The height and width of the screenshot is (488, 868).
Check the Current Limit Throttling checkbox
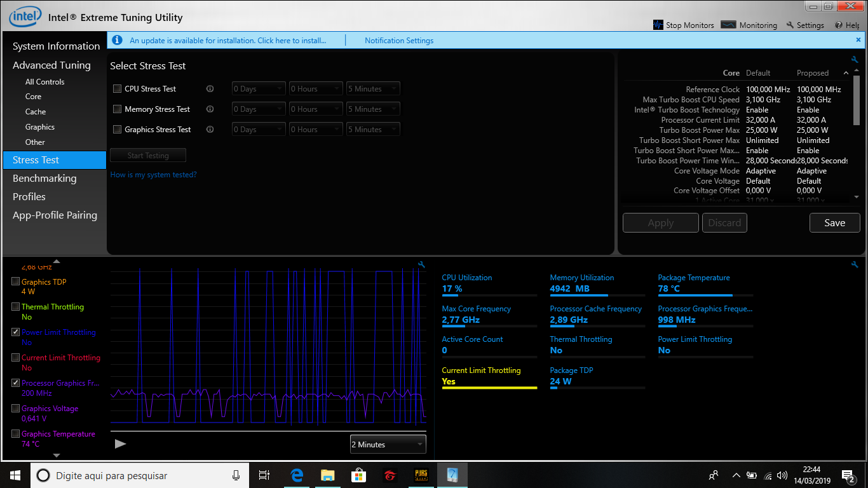15,357
